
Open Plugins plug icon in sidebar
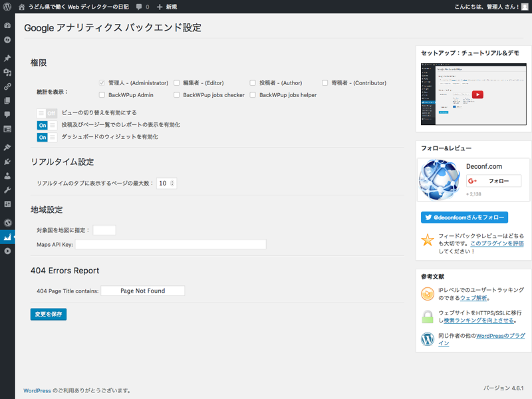7,162
